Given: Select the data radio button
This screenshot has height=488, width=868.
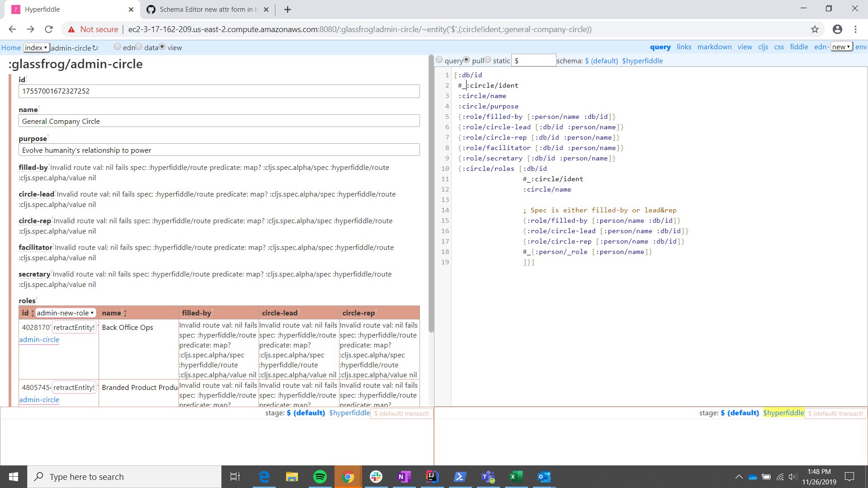Looking at the screenshot, I should click(139, 47).
